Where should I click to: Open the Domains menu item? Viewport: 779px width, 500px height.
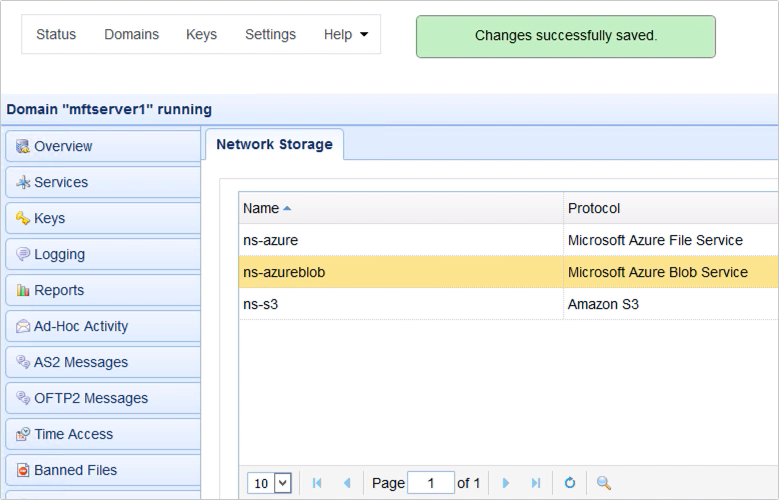(131, 35)
